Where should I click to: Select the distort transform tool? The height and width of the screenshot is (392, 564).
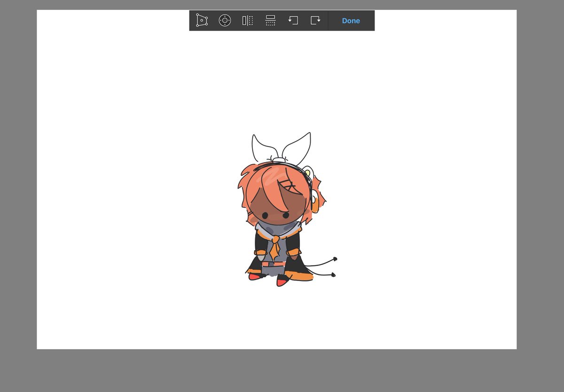click(x=202, y=21)
